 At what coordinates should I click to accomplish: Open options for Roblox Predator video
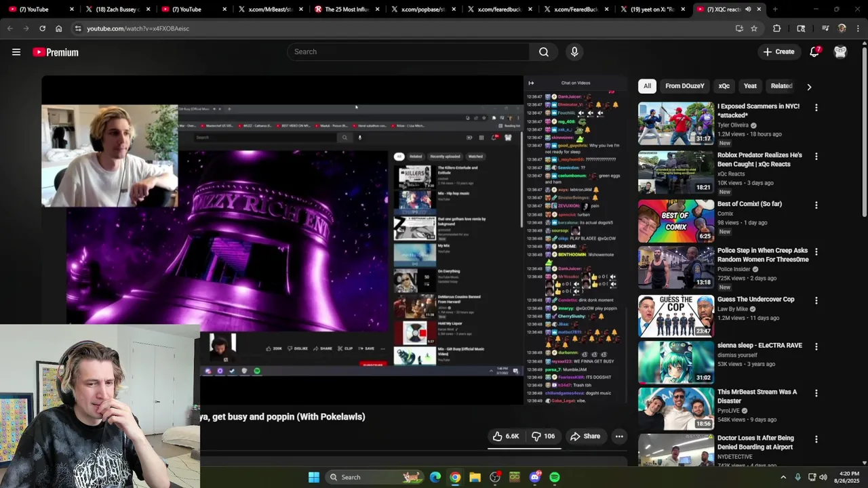(816, 157)
